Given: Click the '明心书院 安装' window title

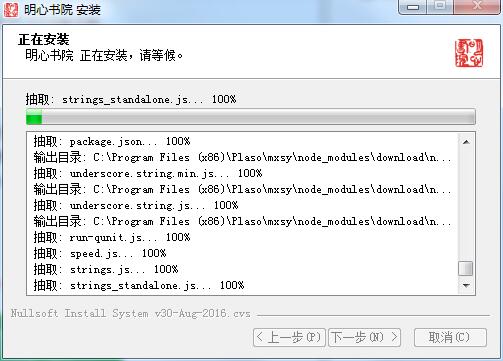Looking at the screenshot, I should click(x=62, y=10).
